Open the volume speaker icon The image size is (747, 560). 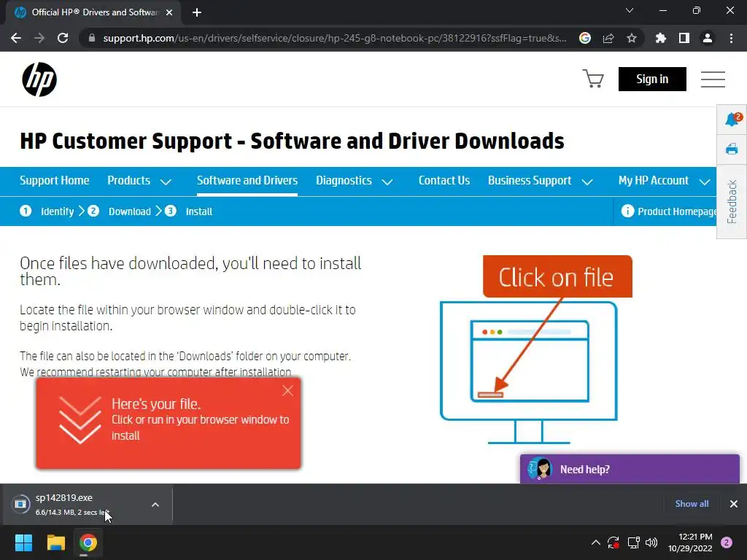point(651,542)
